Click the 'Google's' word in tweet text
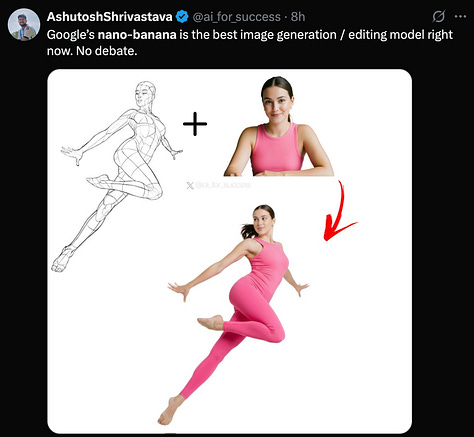The width and height of the screenshot is (474, 437). point(71,35)
